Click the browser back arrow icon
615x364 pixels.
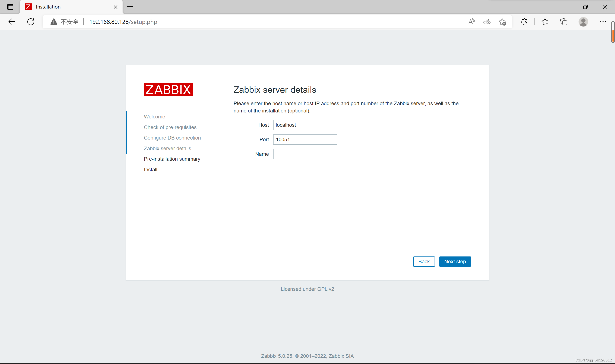(12, 22)
